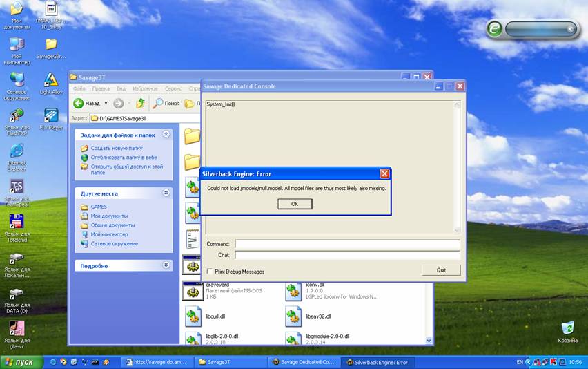588x369 pixels.
Task: Select the libeay32.dll file icon
Action: (x=293, y=316)
